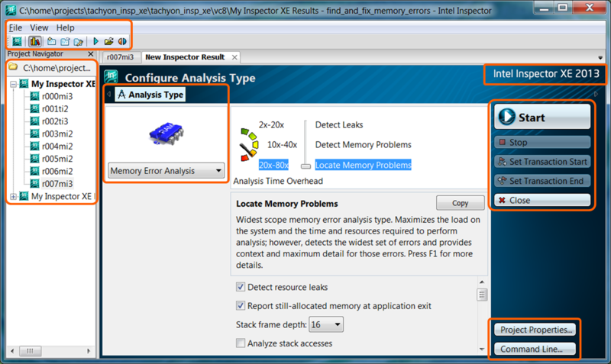Open the File menu

click(15, 27)
